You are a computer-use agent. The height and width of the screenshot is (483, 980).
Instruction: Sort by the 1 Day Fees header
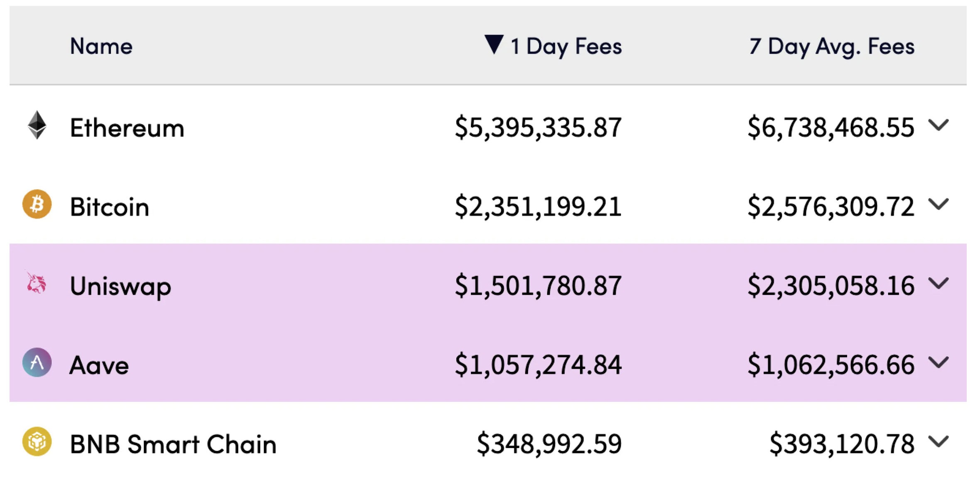point(566,46)
